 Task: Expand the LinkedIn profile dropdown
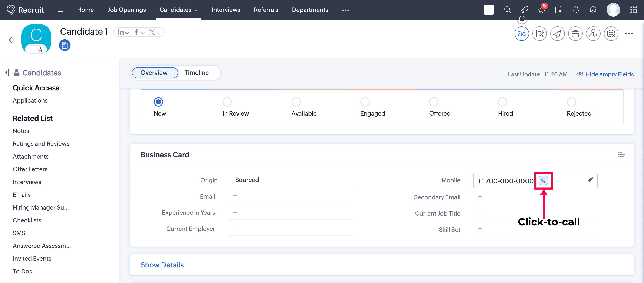[x=123, y=33]
